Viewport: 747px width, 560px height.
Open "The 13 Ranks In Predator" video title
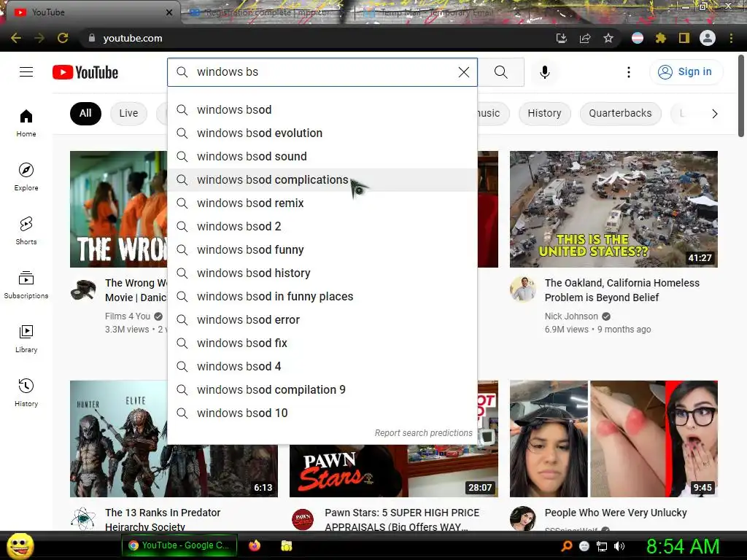163,519
